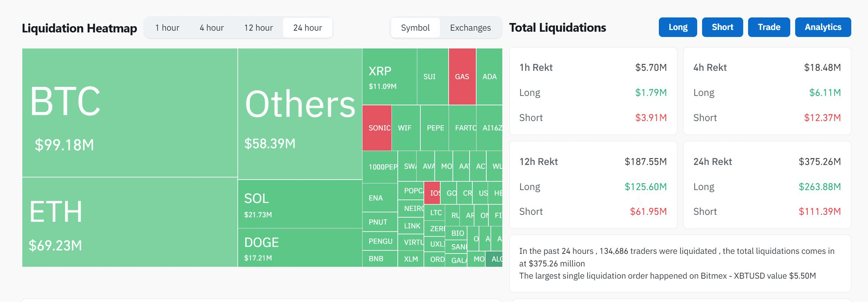The width and height of the screenshot is (868, 302).
Task: Click the 1h Rekt total $5.70M
Action: coord(651,68)
